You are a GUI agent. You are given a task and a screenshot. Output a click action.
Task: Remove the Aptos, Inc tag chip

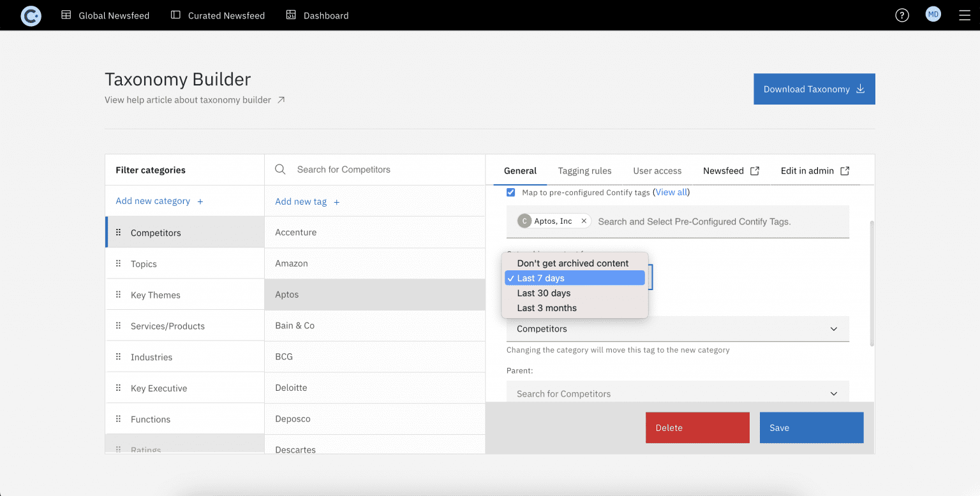click(583, 221)
